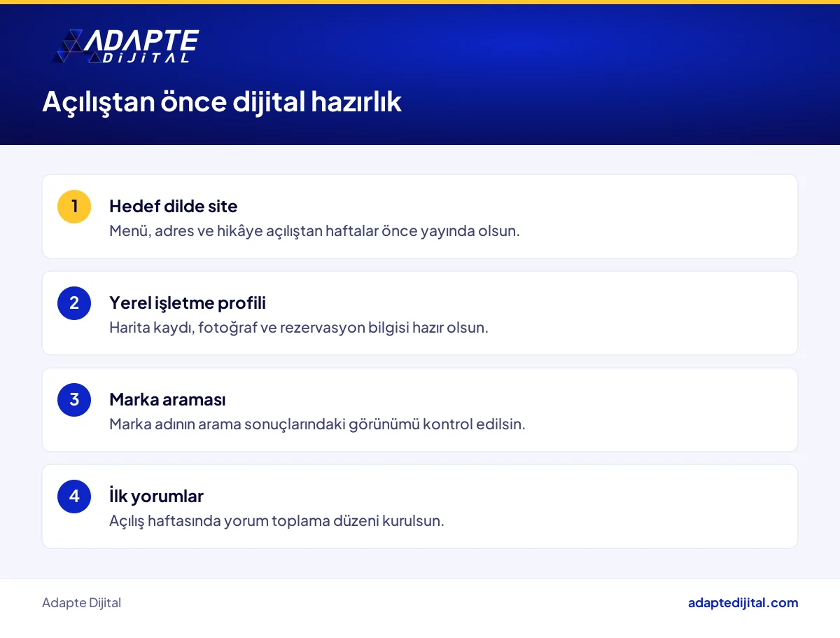The width and height of the screenshot is (840, 638).
Task: Click the blue number 3 badge
Action: click(x=74, y=400)
